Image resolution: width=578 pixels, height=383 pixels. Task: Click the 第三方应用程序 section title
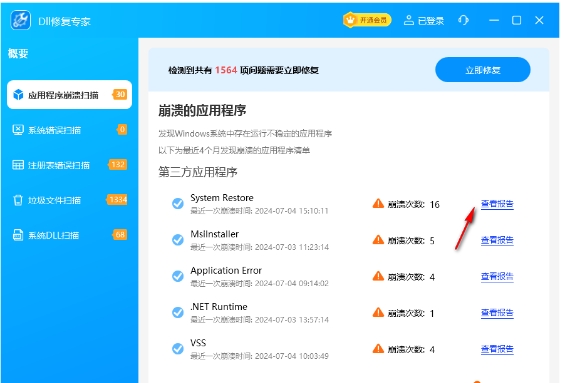click(198, 172)
